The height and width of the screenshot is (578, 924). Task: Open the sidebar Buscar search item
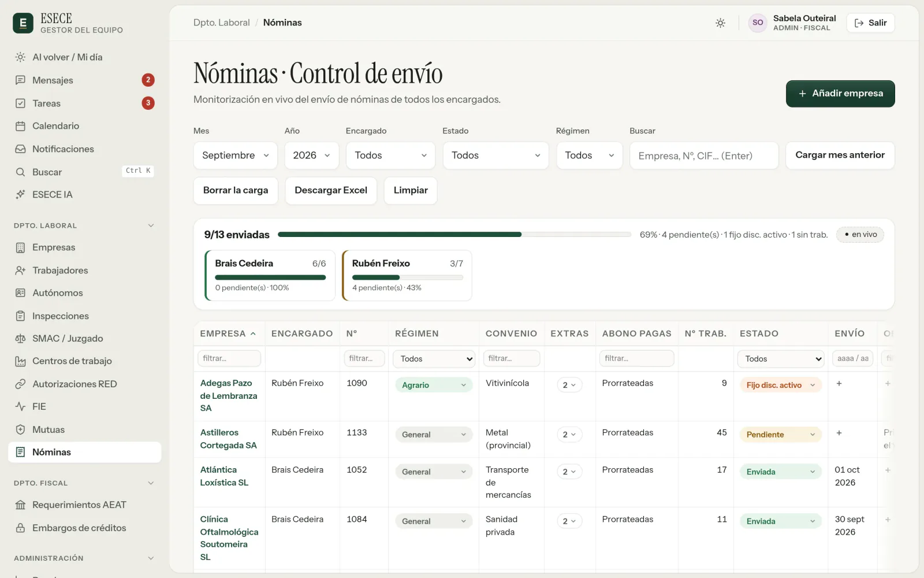pyautogui.click(x=84, y=172)
